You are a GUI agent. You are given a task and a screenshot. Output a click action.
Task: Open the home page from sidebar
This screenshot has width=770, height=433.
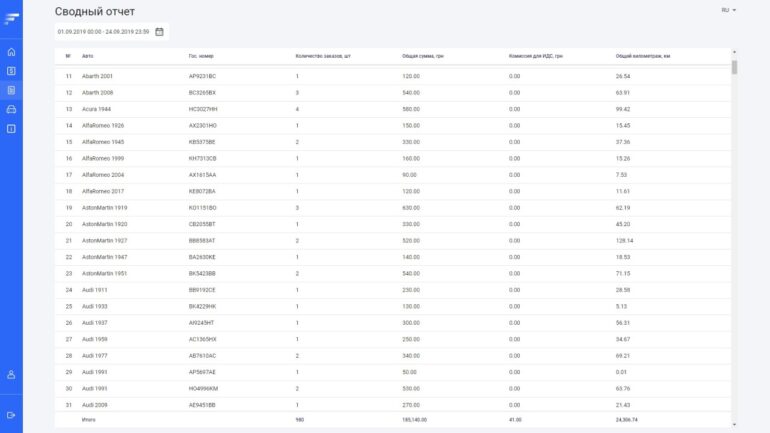(11, 52)
